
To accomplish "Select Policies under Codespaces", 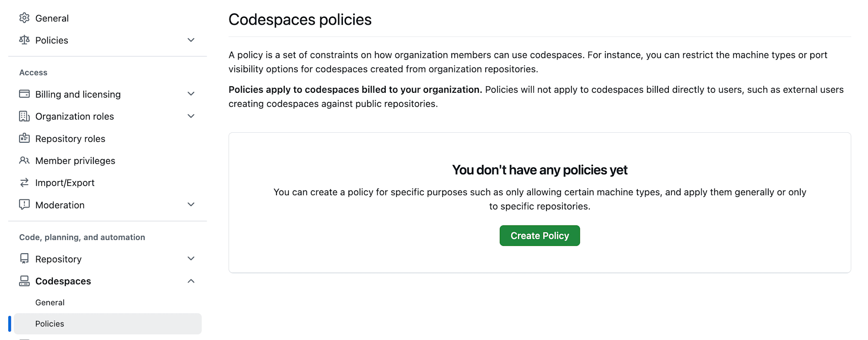I will (108, 324).
